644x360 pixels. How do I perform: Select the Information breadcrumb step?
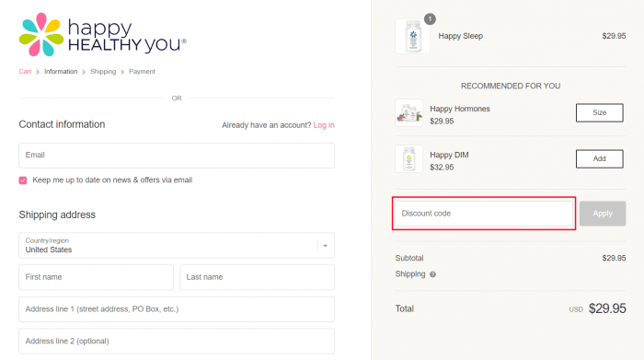(61, 72)
